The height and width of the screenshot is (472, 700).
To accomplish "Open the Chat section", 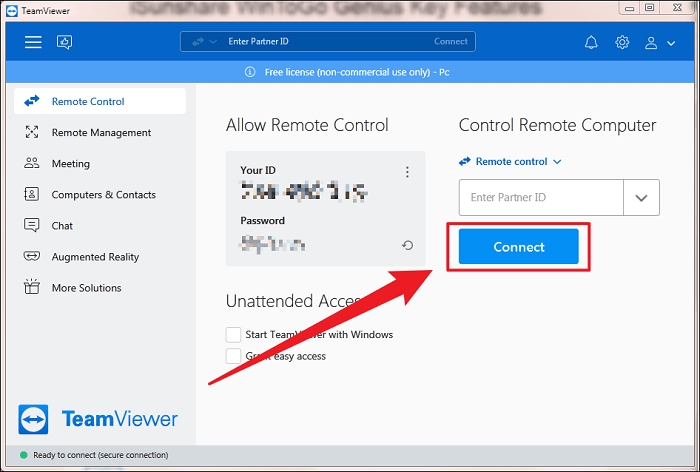I will pyautogui.click(x=100, y=226).
